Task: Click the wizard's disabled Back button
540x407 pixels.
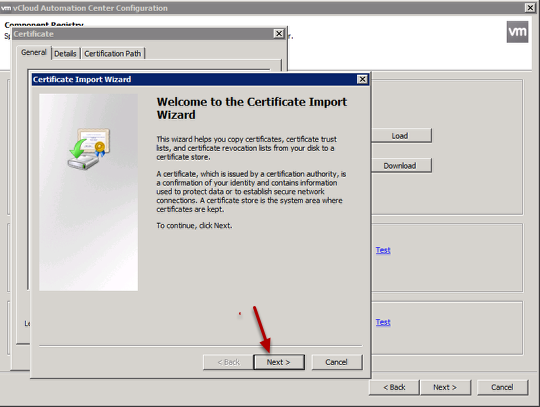Action: point(228,362)
